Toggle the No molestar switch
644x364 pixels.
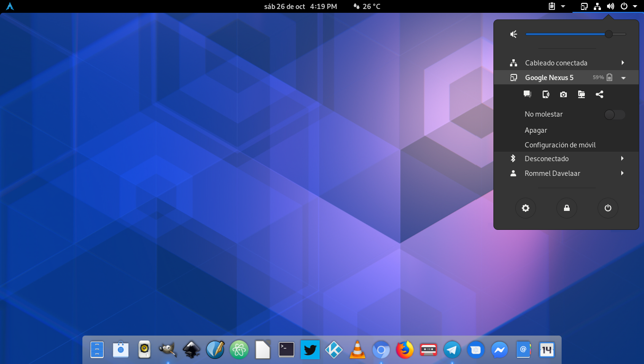coord(615,115)
